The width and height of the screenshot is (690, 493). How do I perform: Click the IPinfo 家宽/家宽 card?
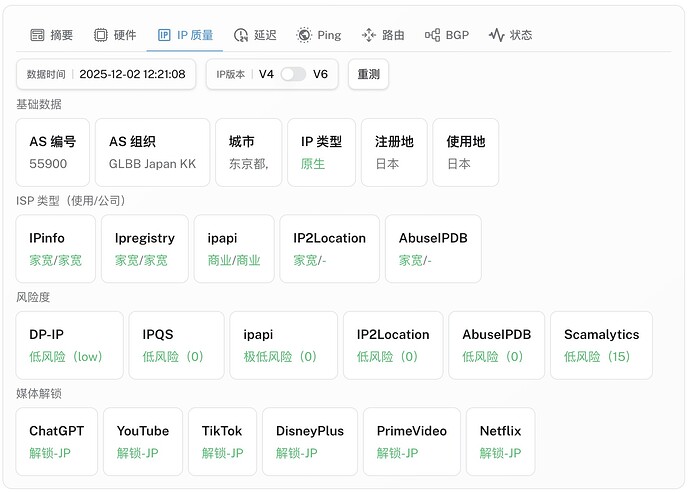[55, 249]
